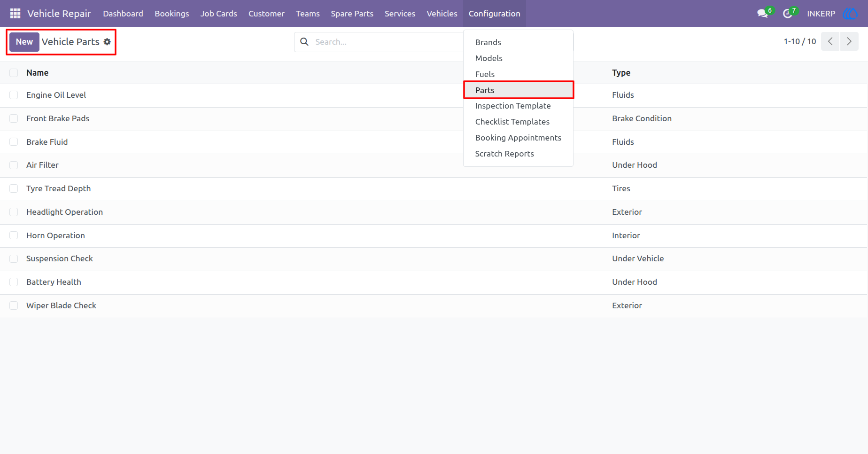Click the search magnifier icon

[x=304, y=42]
